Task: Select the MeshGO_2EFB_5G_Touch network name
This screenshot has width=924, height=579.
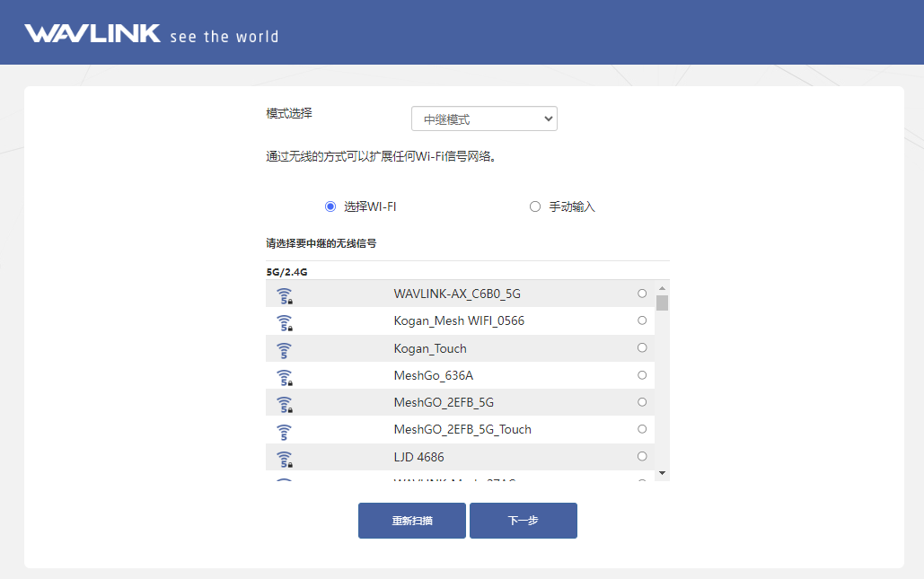Action: (x=462, y=429)
